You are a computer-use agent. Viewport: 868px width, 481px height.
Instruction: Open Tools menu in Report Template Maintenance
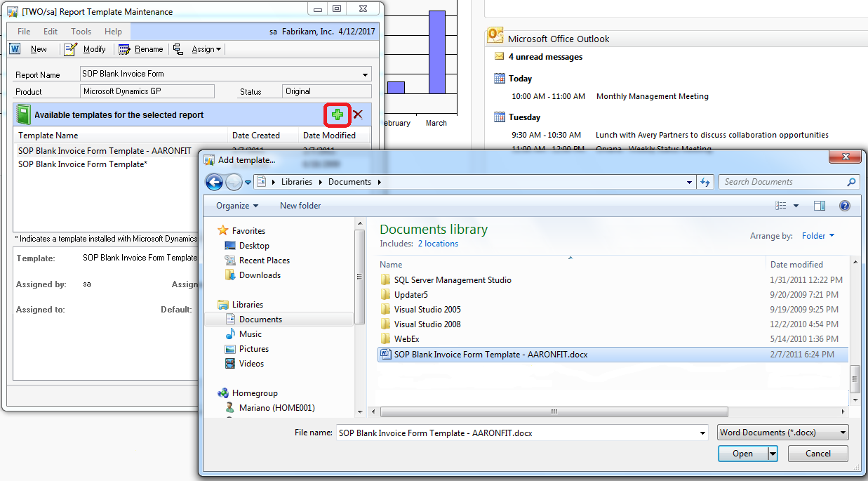(81, 32)
